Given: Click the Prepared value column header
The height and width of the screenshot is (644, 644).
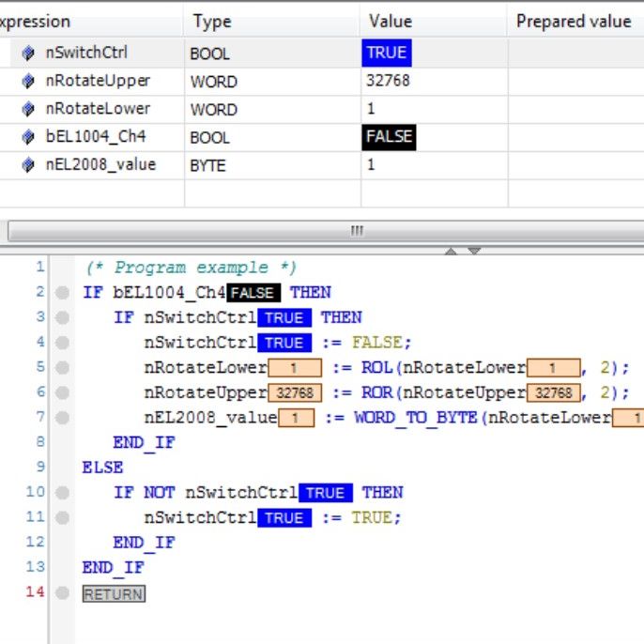Looking at the screenshot, I should [x=574, y=21].
